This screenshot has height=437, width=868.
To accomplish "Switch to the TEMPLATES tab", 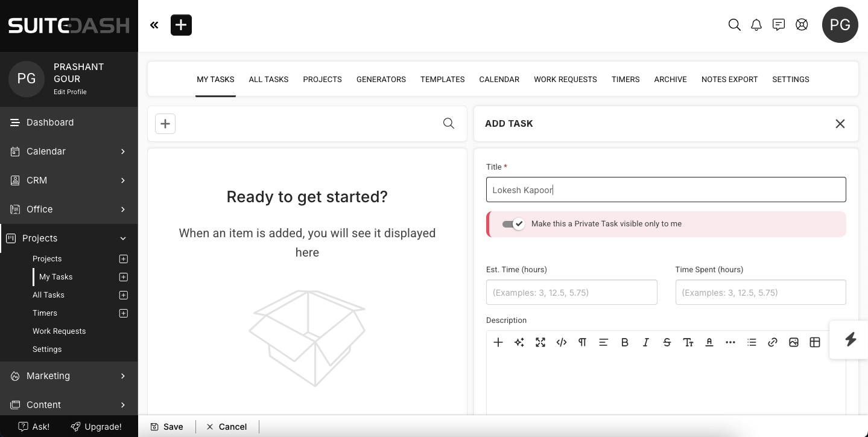I will pos(443,79).
